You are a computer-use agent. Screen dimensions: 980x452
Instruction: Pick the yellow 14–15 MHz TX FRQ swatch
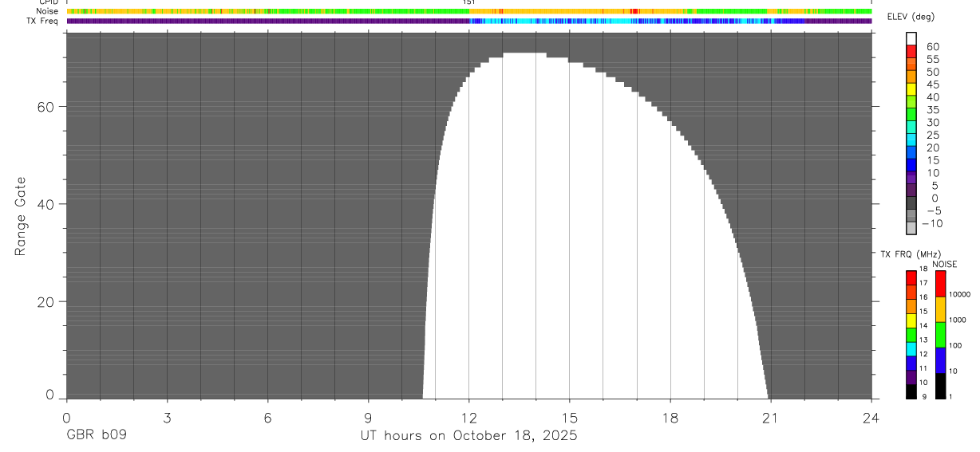pyautogui.click(x=911, y=320)
